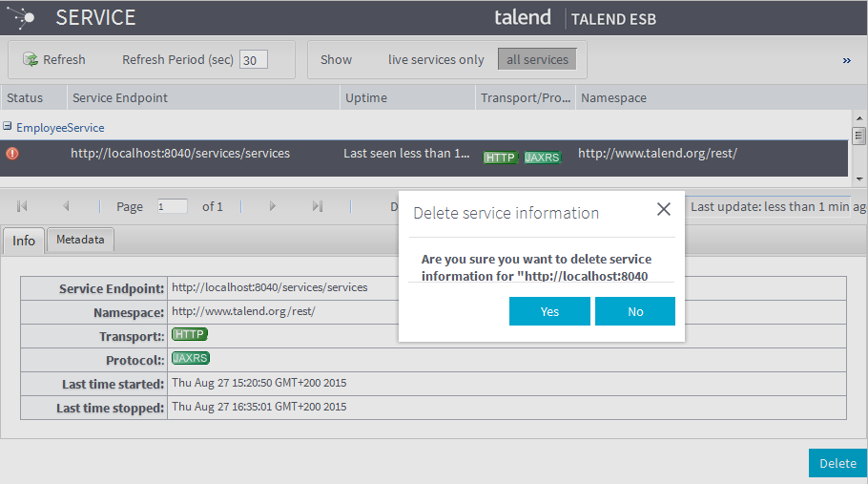
Task: Cancel deletion with No button
Action: coord(635,311)
